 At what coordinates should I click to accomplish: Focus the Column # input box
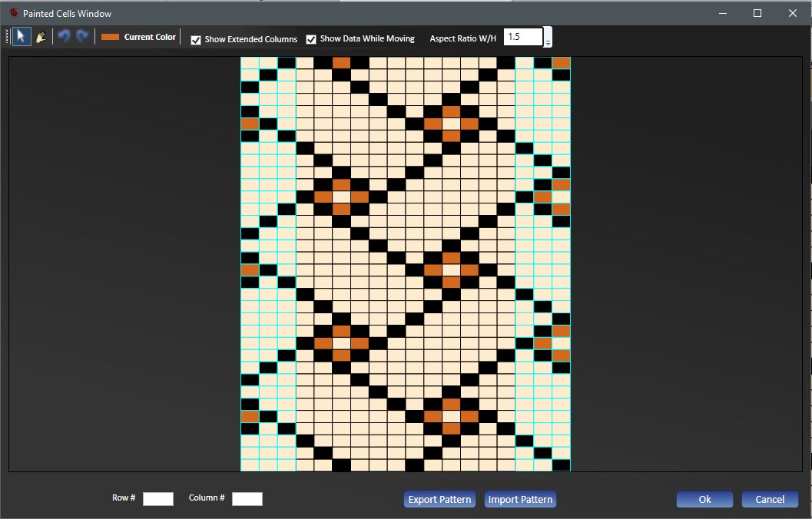pyautogui.click(x=247, y=499)
